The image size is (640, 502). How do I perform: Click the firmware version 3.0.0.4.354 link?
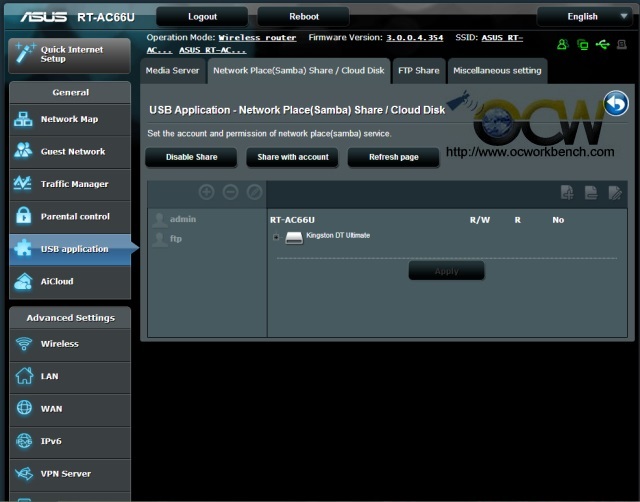[414, 38]
